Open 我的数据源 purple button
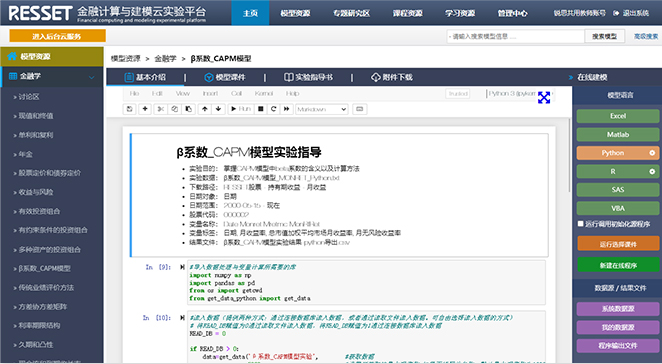Screen dimensions: 662x364 pos(618,327)
